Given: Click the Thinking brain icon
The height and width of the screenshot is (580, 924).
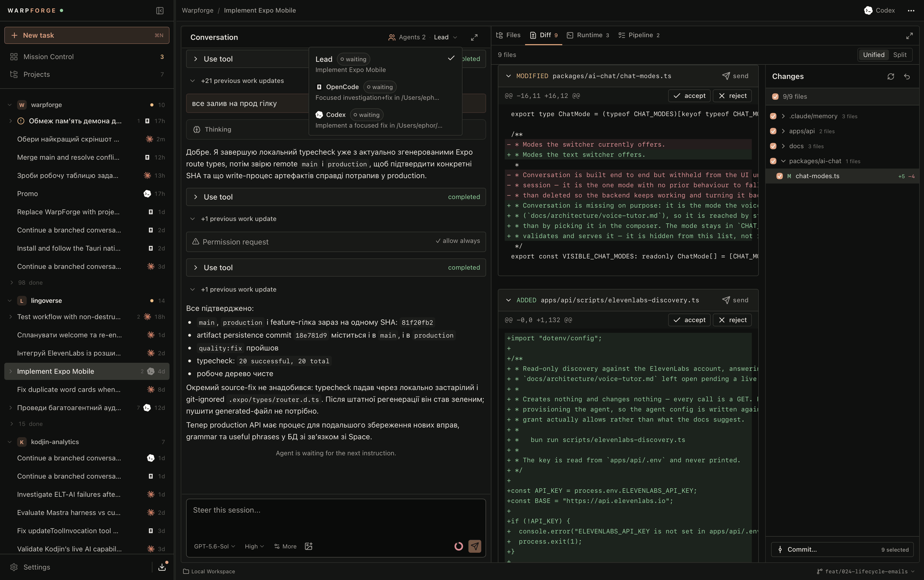Looking at the screenshot, I should (x=197, y=130).
